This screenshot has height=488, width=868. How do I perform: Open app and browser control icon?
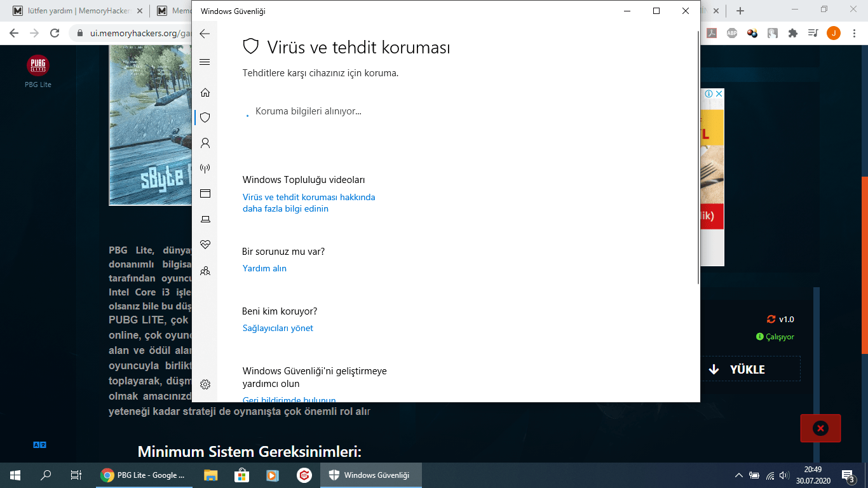[205, 194]
